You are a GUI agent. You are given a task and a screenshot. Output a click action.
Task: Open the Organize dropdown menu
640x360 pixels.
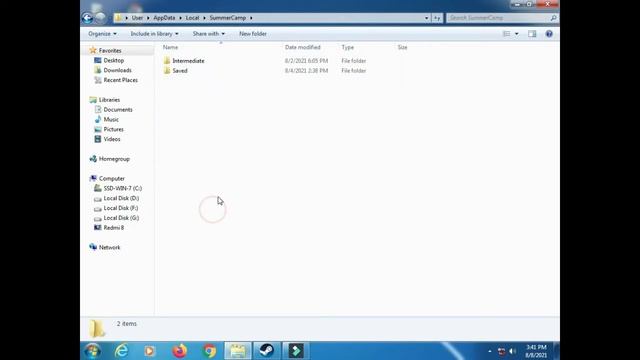(102, 34)
